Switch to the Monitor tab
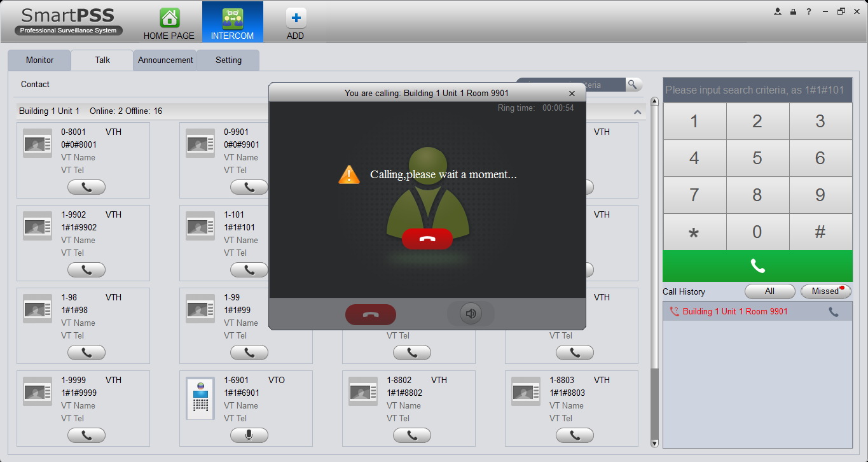This screenshot has height=462, width=868. (40, 60)
